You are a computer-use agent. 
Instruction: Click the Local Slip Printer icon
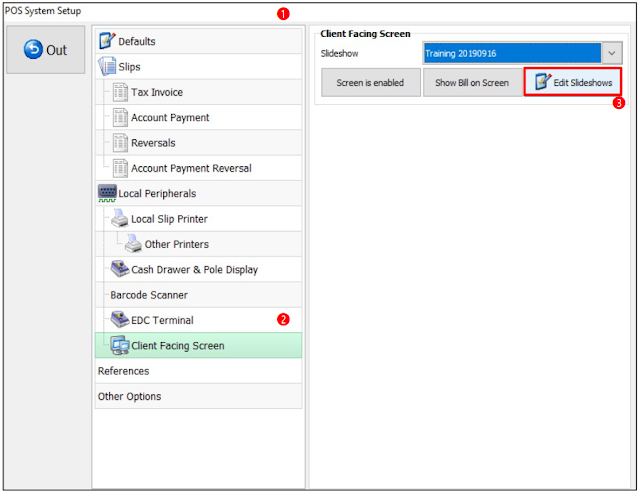(120, 218)
